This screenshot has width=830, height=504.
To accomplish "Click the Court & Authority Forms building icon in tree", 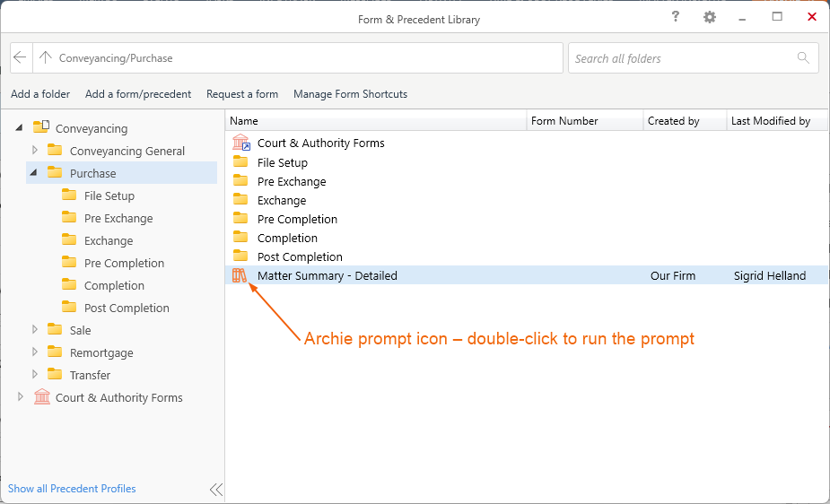I will (41, 397).
